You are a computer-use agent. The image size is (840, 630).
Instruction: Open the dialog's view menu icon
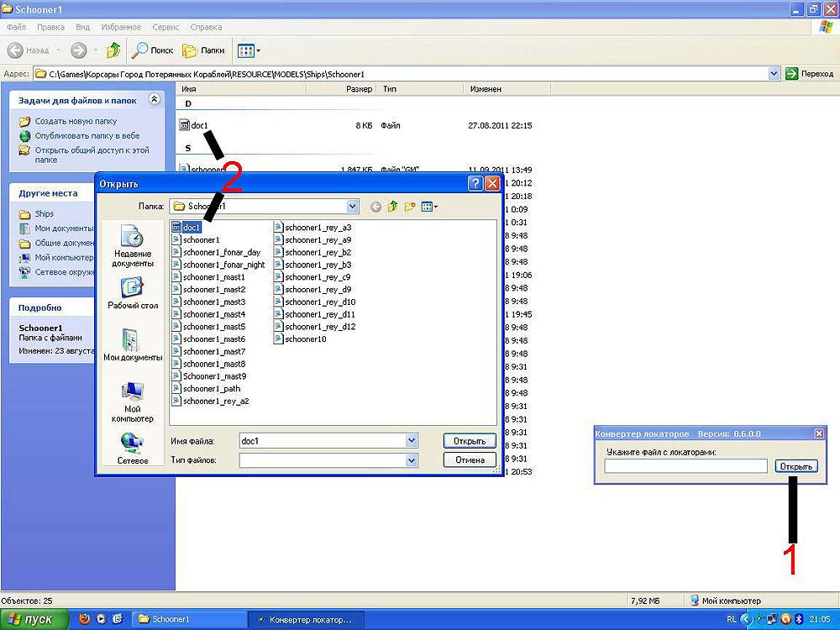coord(429,207)
